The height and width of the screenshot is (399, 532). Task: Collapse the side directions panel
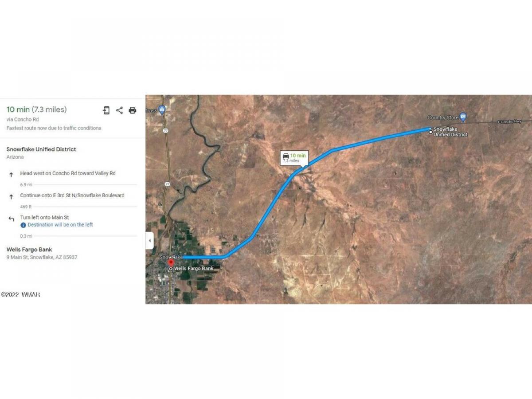point(150,241)
